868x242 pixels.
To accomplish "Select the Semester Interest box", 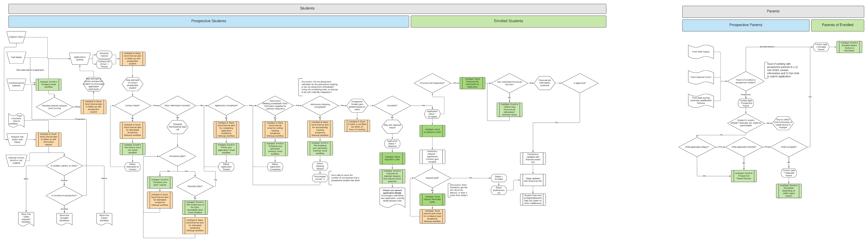I will tap(104, 55).
